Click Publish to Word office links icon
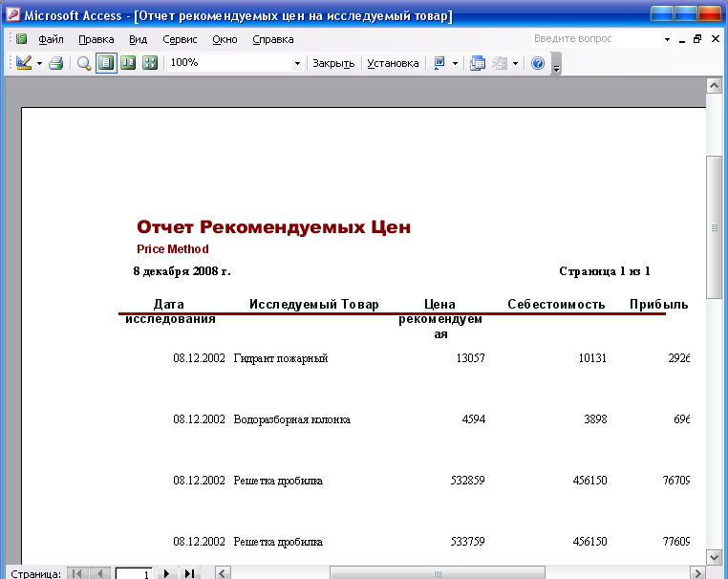Screen dimensions: 728x579 (x=439, y=63)
